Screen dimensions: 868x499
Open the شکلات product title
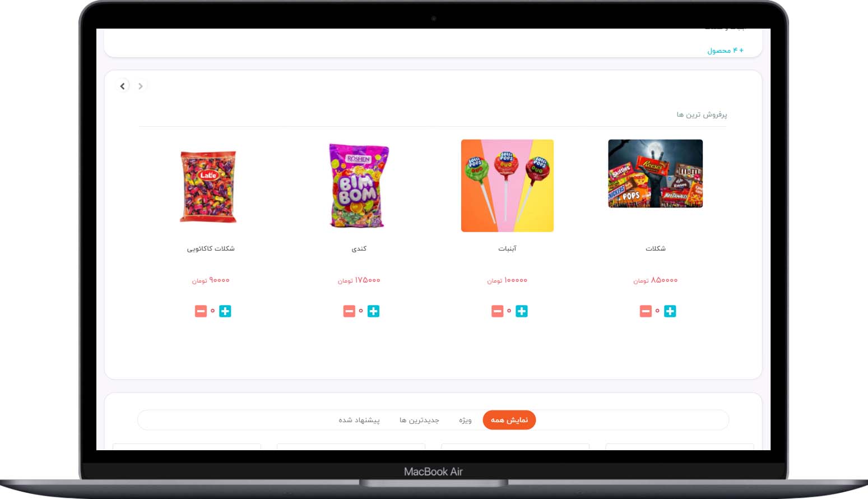pyautogui.click(x=656, y=248)
